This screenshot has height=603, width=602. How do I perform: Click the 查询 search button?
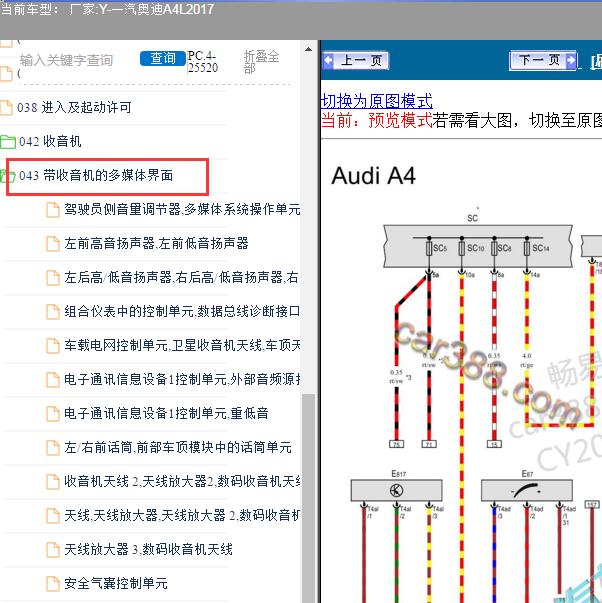tap(163, 58)
